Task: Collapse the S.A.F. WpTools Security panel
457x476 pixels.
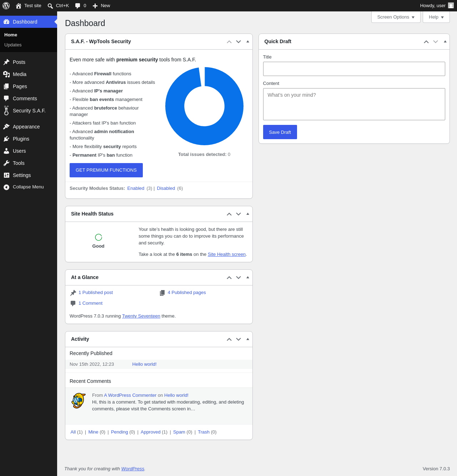Action: 248,41
